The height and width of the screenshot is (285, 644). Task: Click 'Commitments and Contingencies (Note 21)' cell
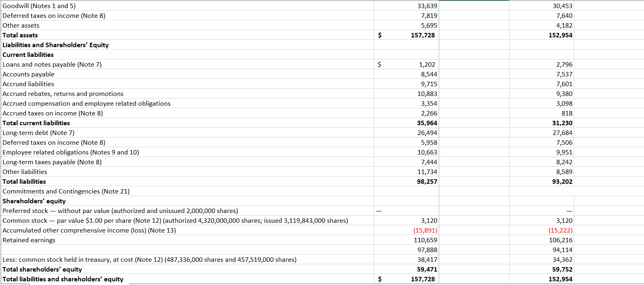[x=188, y=191]
